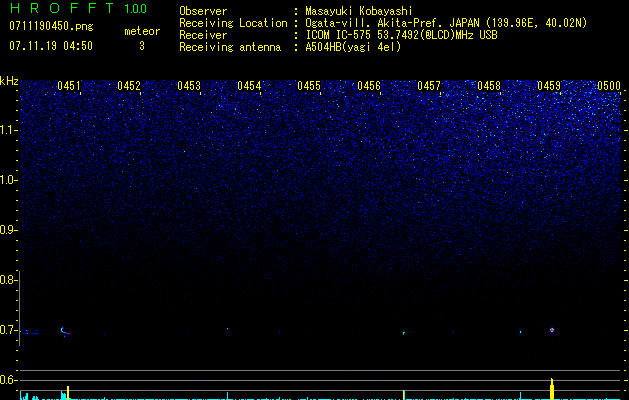Click the meteor count value 3
Image resolution: width=629 pixels, height=400 pixels.
tap(142, 46)
